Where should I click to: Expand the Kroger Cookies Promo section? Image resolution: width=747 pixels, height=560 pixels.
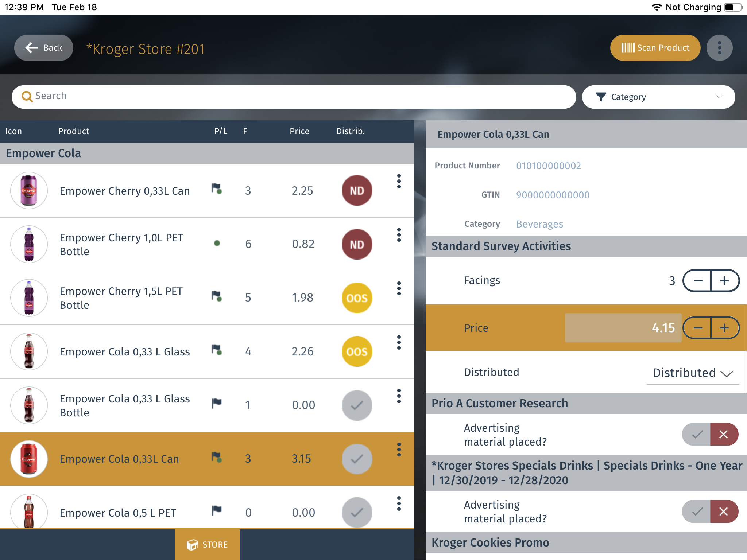tap(586, 542)
